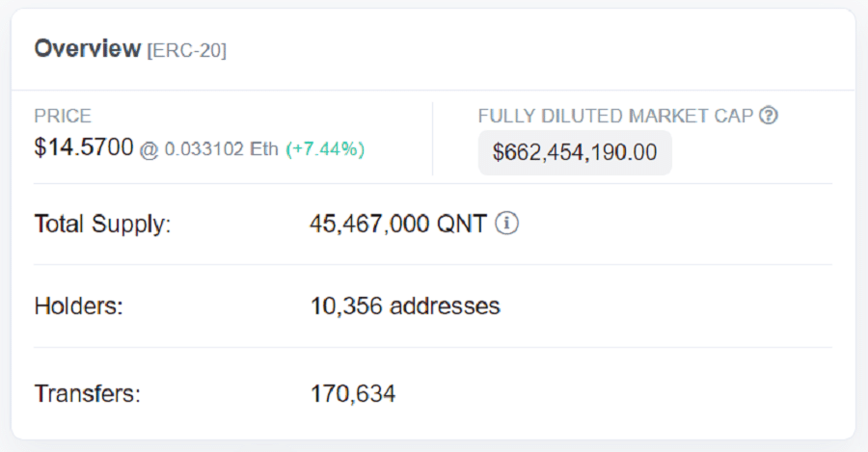Click the 45,467,000 supply number
This screenshot has height=452, width=868.
coord(369,225)
